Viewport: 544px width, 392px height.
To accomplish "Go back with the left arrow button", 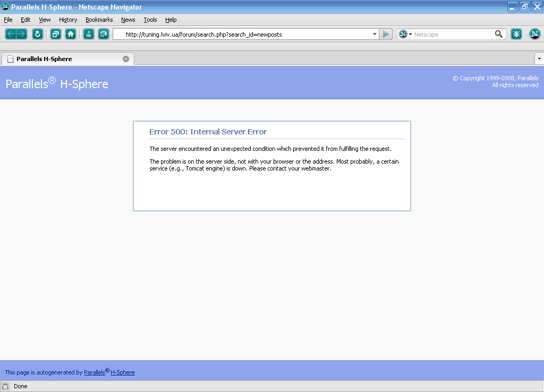I will 11,34.
